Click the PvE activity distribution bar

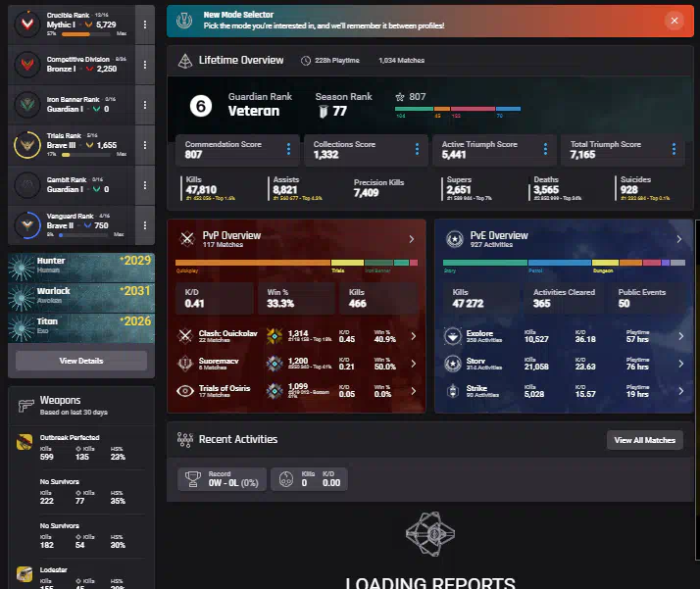click(564, 263)
